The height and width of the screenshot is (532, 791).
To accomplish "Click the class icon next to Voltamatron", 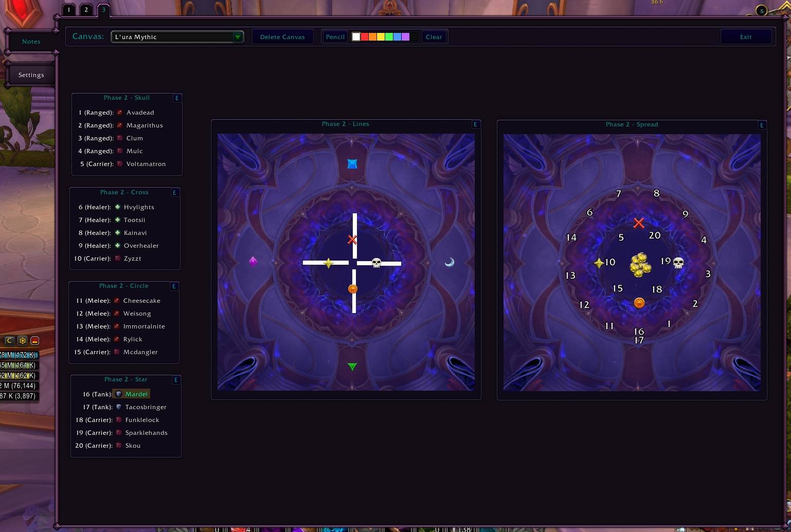I will (119, 164).
